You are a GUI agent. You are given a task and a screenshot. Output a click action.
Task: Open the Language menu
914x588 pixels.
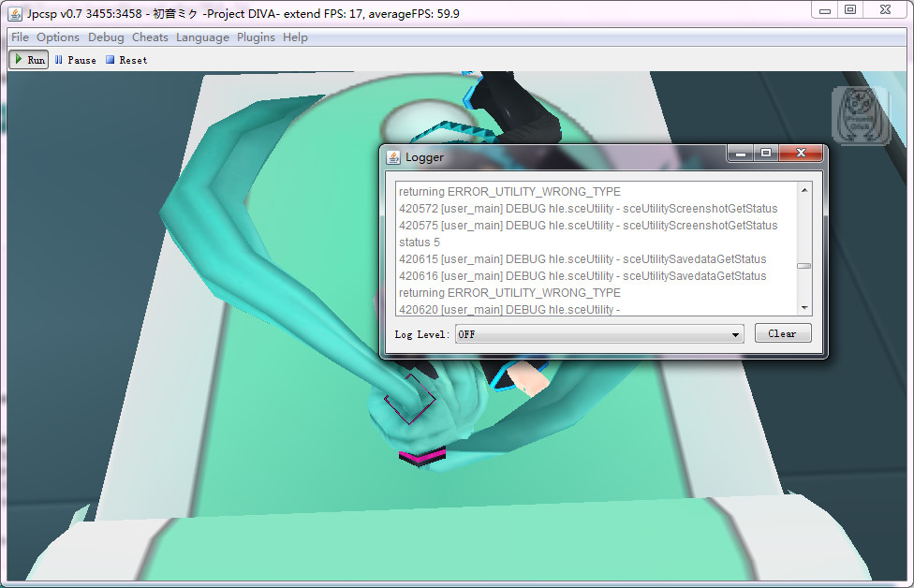(x=202, y=37)
